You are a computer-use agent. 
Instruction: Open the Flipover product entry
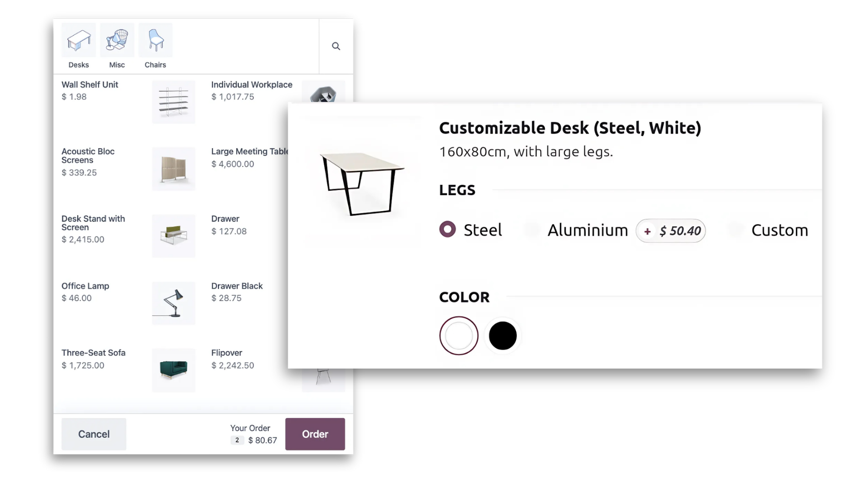coord(227,353)
